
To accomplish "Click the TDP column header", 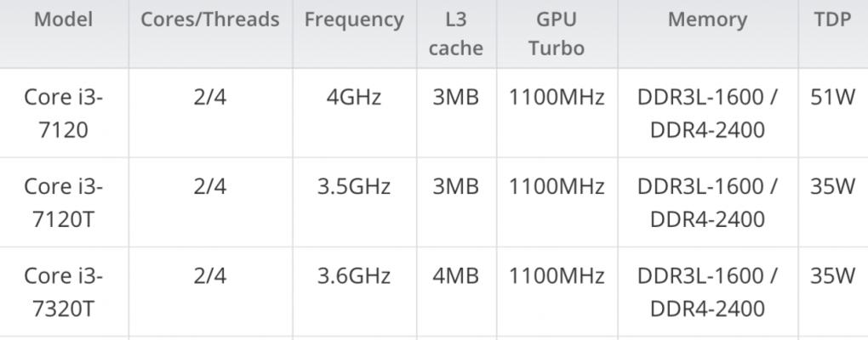I will (x=832, y=20).
